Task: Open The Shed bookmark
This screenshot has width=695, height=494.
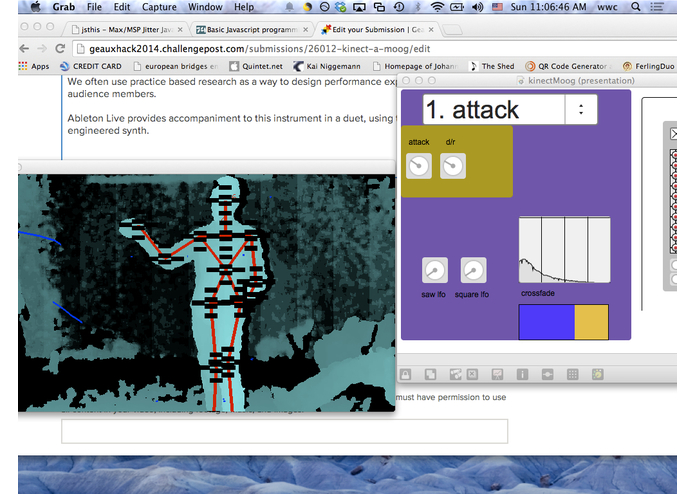Action: pos(492,66)
